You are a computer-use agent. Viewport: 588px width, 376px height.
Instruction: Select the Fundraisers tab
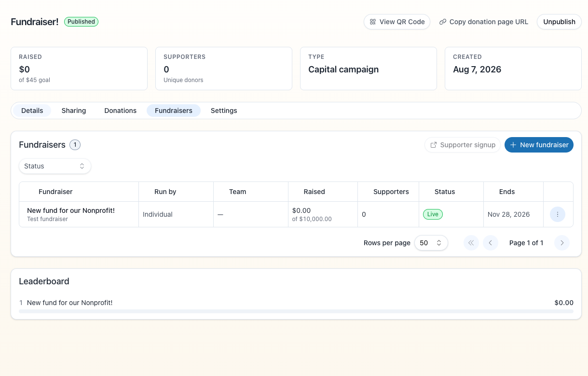pyautogui.click(x=174, y=111)
